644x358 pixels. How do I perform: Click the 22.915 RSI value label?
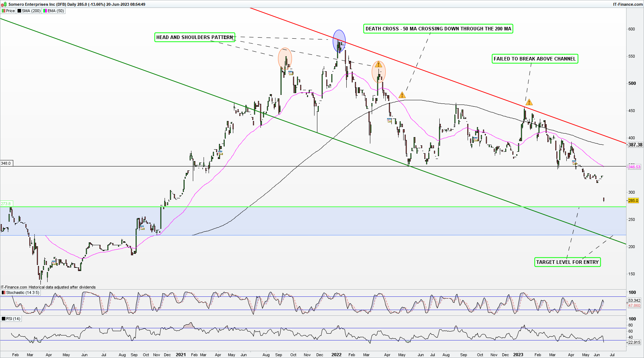(x=634, y=342)
